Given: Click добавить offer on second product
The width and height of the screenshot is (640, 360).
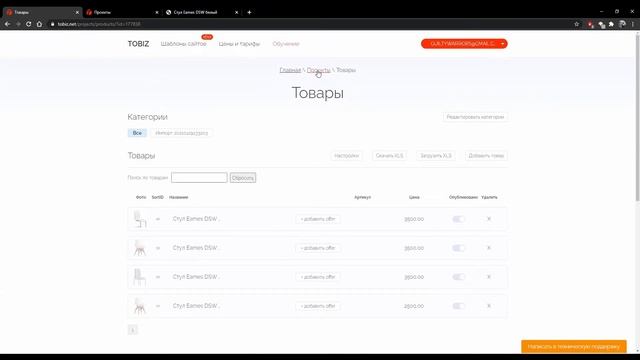Looking at the screenshot, I should coord(318,248).
